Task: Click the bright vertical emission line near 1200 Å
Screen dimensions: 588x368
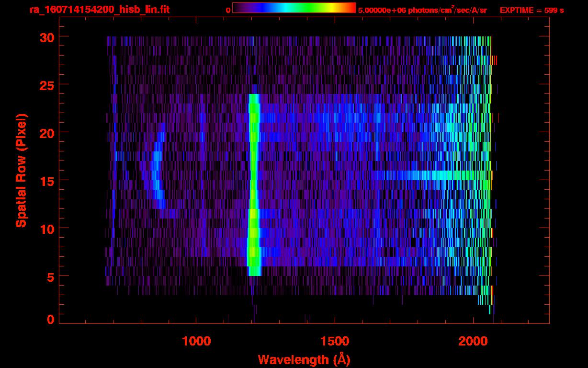Action: click(254, 182)
